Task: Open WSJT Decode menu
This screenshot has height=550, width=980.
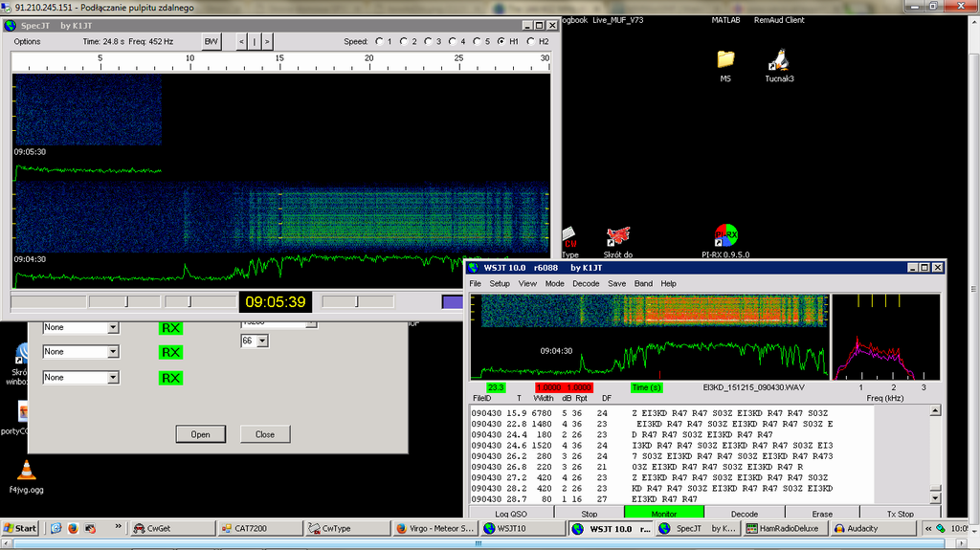Action: pyautogui.click(x=586, y=284)
